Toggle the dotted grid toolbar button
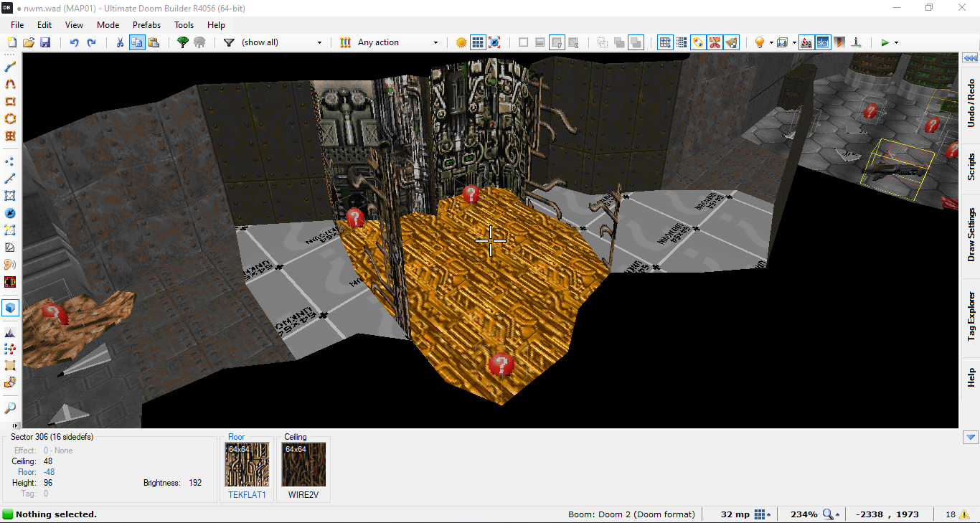The image size is (980, 523). click(x=682, y=42)
